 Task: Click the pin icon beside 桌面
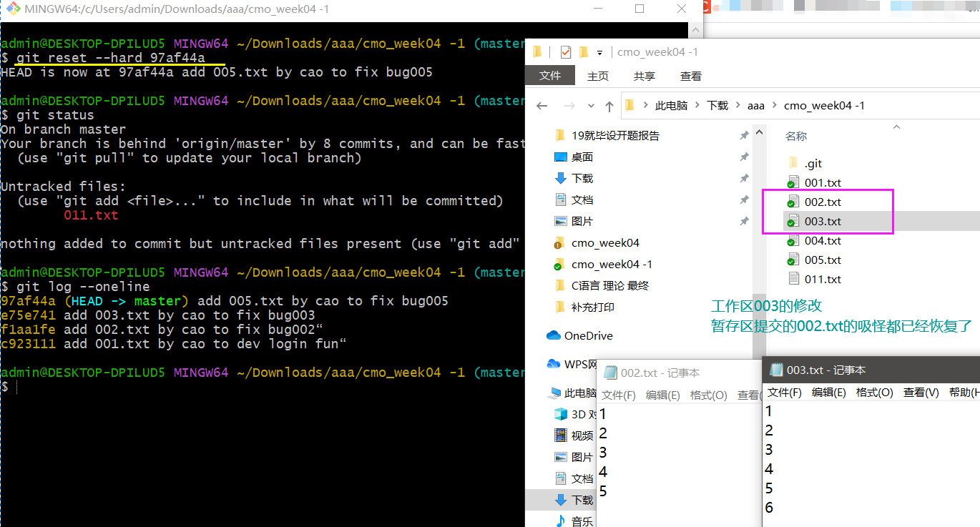[744, 157]
